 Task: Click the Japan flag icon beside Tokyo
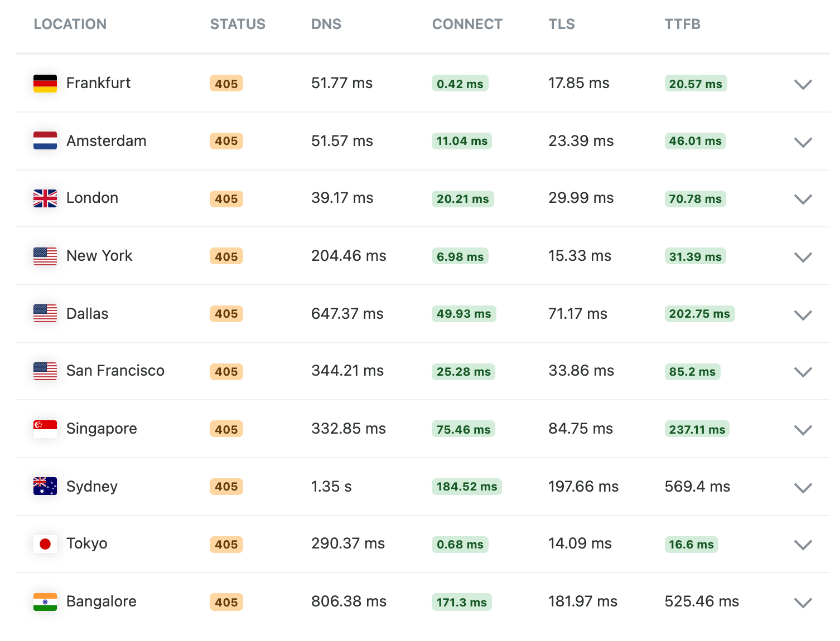45,544
